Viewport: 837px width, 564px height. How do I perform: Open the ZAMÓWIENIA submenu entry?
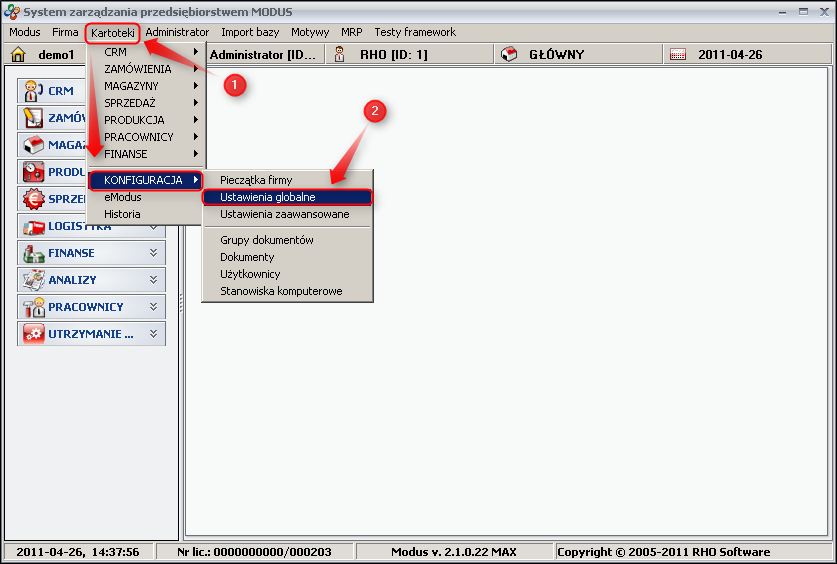(147, 69)
